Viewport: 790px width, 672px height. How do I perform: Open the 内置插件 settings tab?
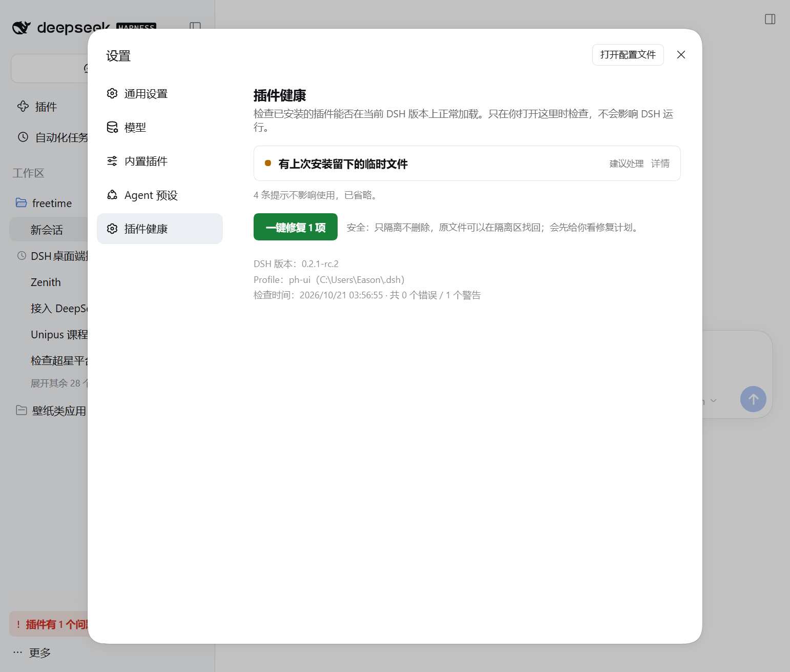click(159, 161)
